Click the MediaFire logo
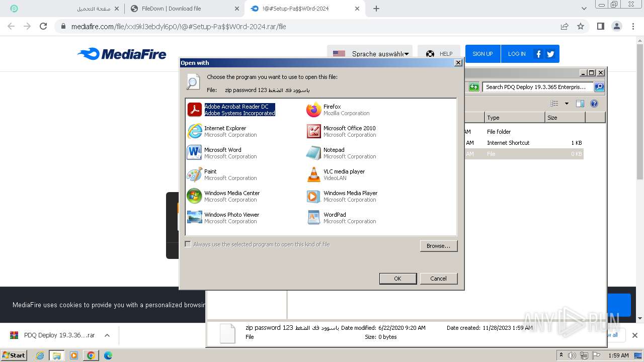Image resolution: width=644 pixels, height=362 pixels. 122,54
